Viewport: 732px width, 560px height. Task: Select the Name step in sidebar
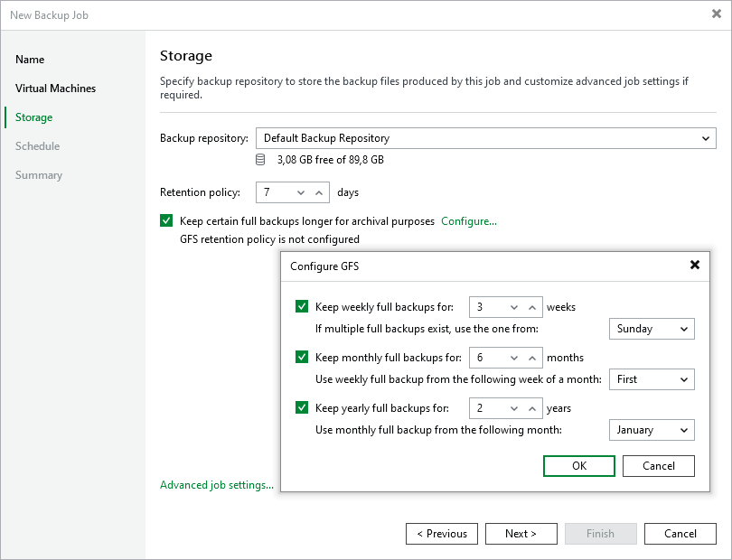pos(30,59)
